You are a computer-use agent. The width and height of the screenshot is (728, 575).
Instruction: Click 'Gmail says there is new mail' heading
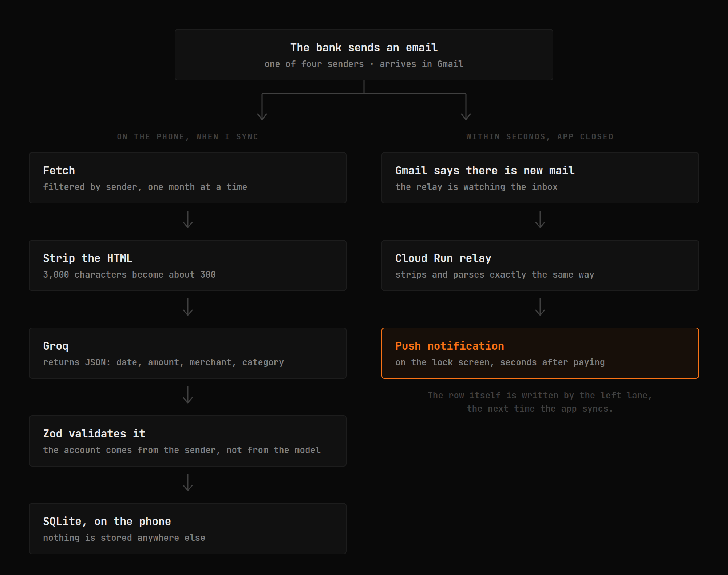485,171
